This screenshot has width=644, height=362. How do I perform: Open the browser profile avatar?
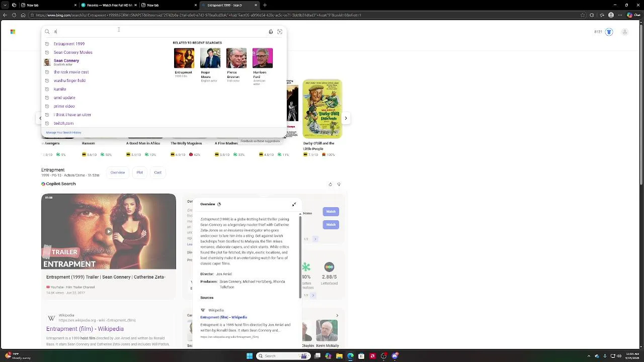(x=611, y=15)
